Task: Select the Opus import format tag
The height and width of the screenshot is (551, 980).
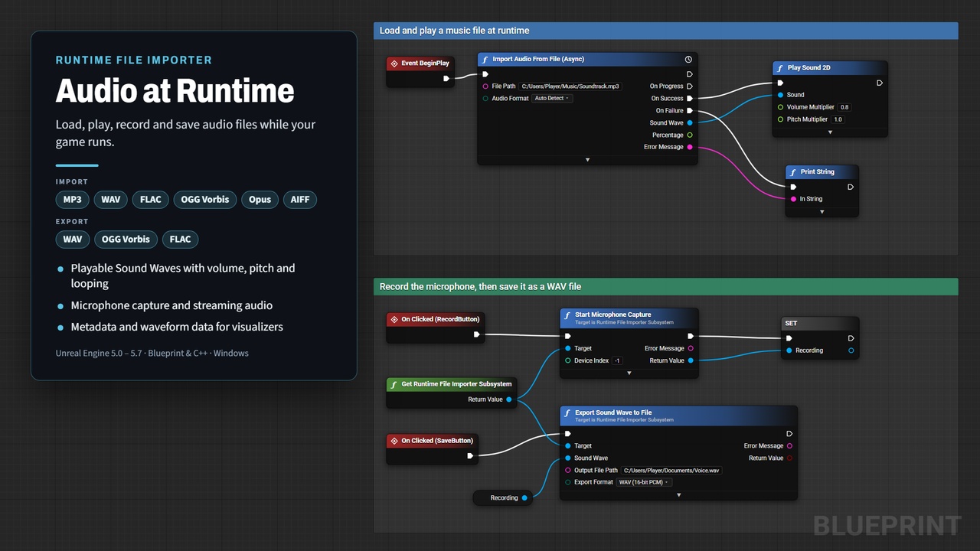Action: (x=260, y=200)
